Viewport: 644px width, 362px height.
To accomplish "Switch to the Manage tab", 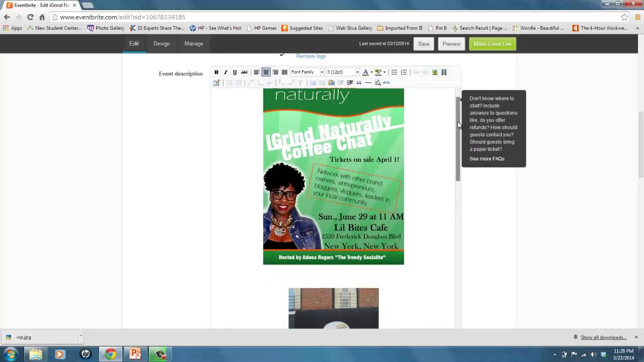I will pyautogui.click(x=194, y=44).
